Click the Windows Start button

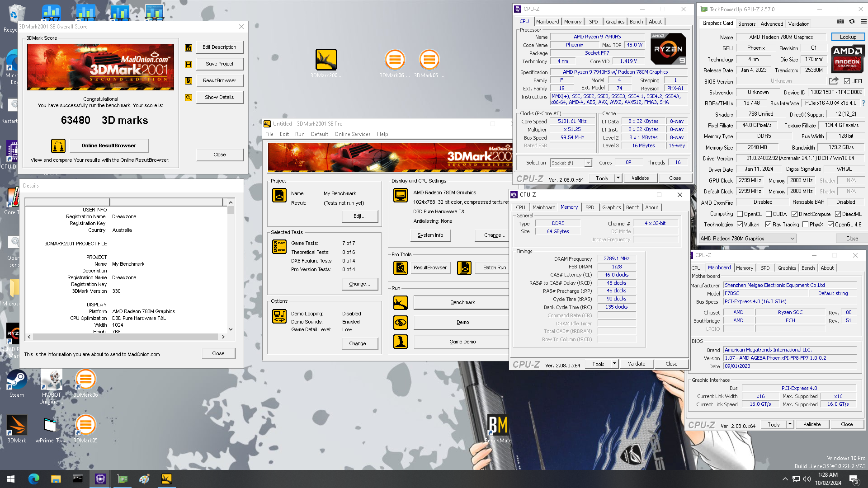click(11, 479)
